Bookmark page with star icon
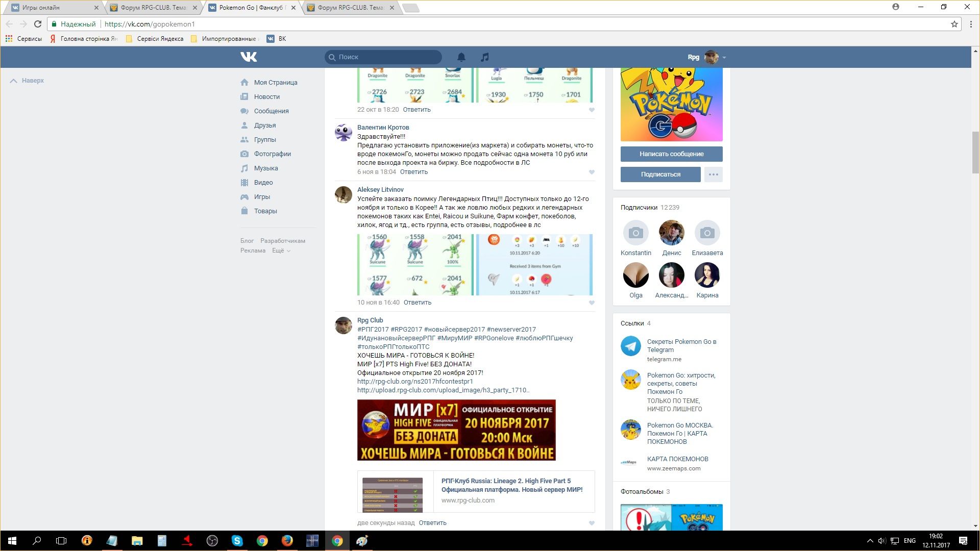This screenshot has width=980, height=551. 954,24
